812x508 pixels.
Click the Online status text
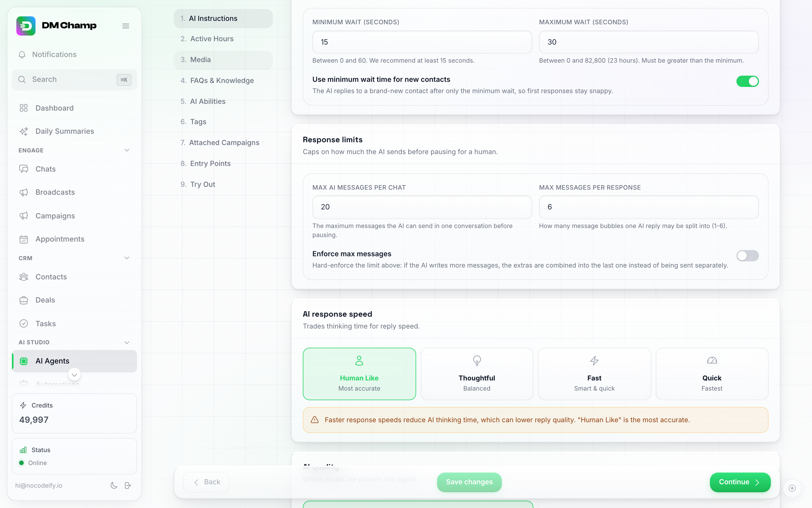[37, 463]
